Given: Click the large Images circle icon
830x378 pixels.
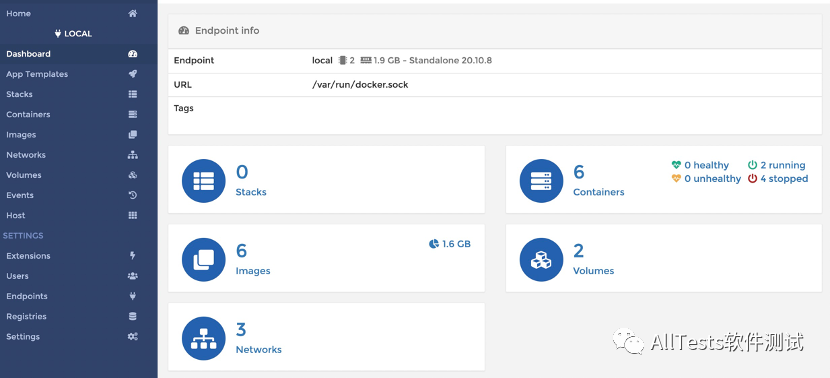Looking at the screenshot, I should click(x=204, y=259).
